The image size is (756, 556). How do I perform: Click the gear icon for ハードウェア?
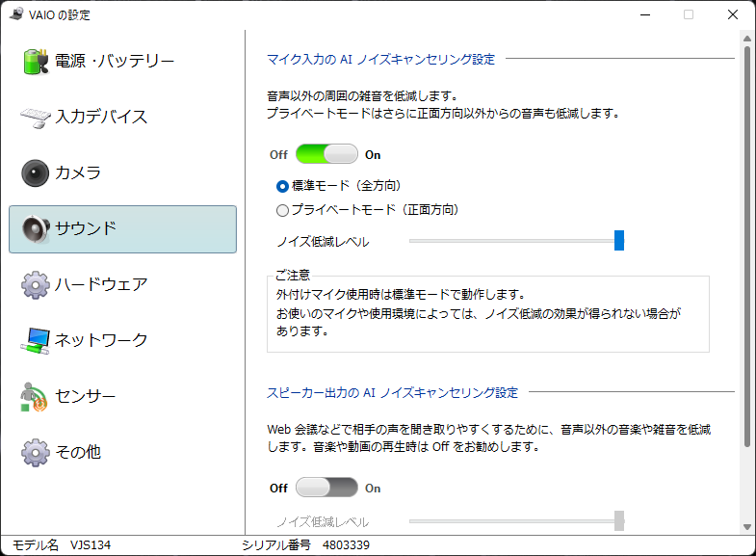coord(36,284)
